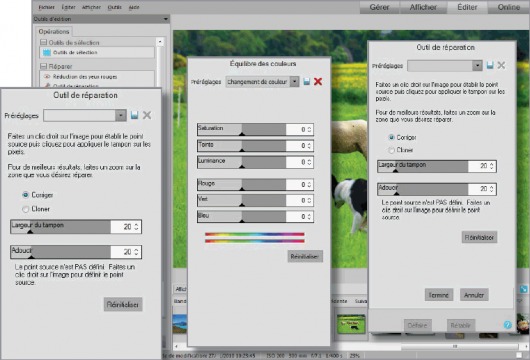The width and height of the screenshot is (530, 360).
Task: Click grey X icon in left Outil de réparation
Action: (147, 115)
